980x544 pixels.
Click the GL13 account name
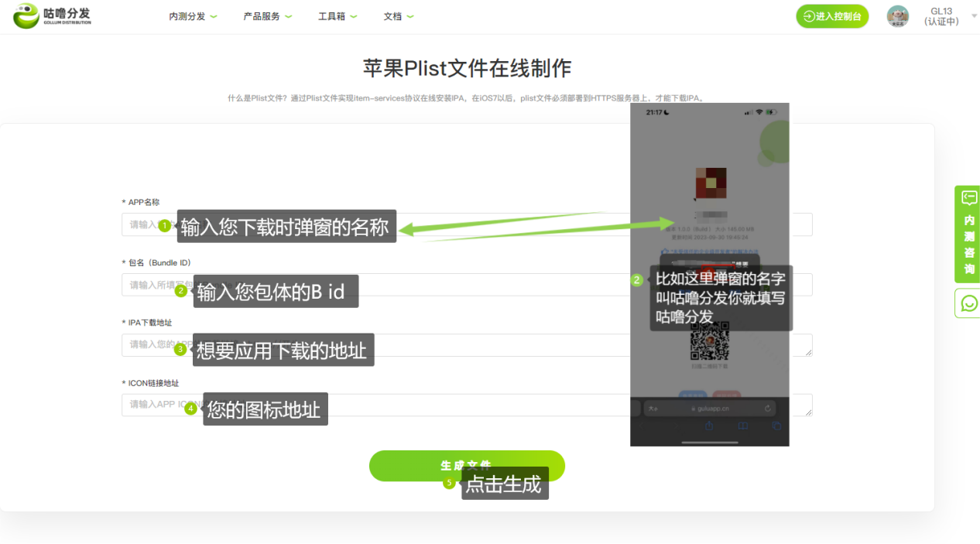coord(941,11)
